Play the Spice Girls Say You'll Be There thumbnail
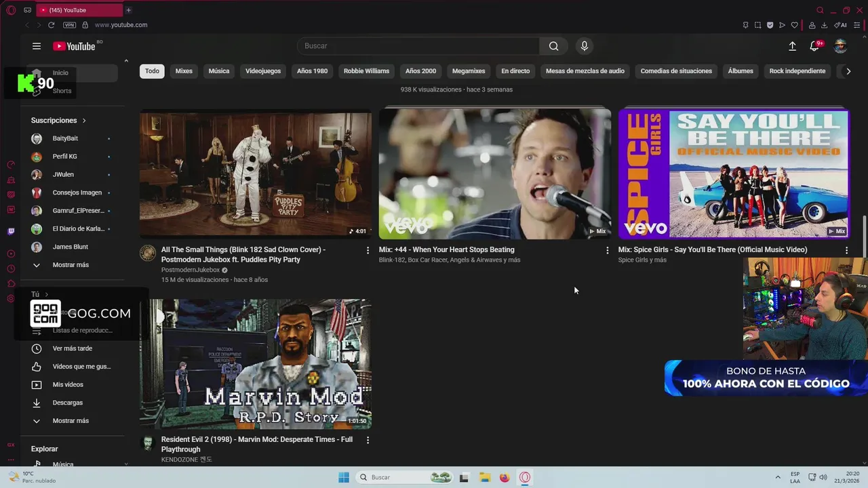The height and width of the screenshot is (488, 868). (734, 173)
